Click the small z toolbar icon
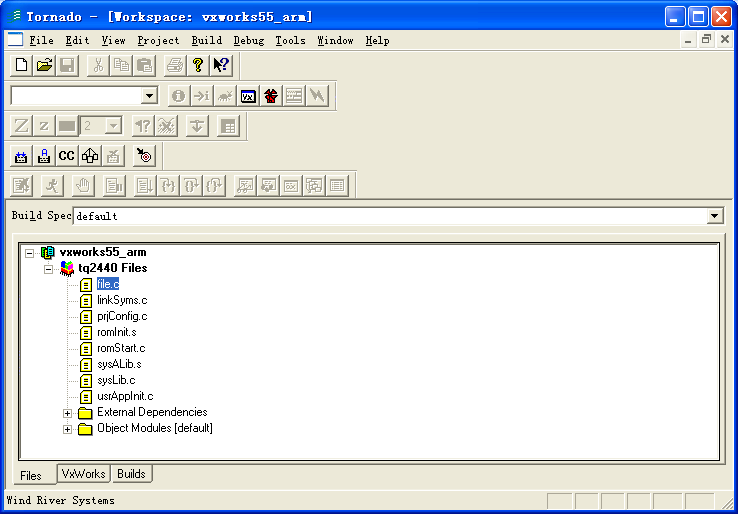The height and width of the screenshot is (514, 738). coord(44,126)
